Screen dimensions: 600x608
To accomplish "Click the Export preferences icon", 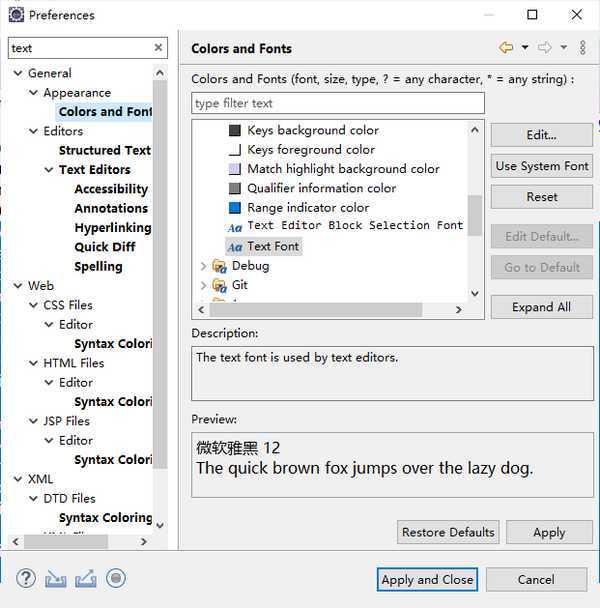I will [86, 578].
